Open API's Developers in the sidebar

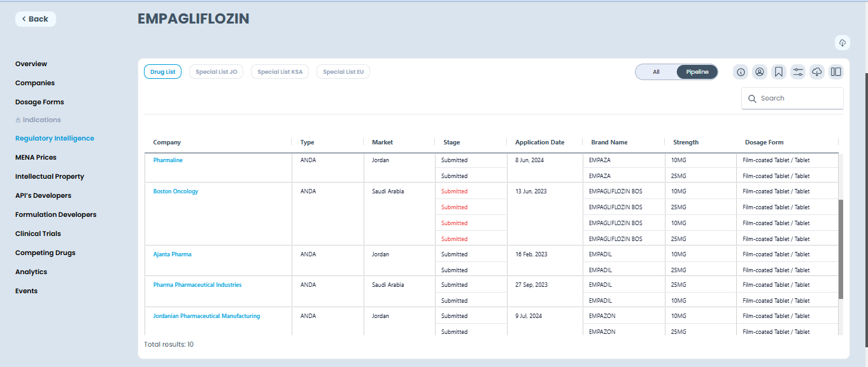pyautogui.click(x=43, y=195)
